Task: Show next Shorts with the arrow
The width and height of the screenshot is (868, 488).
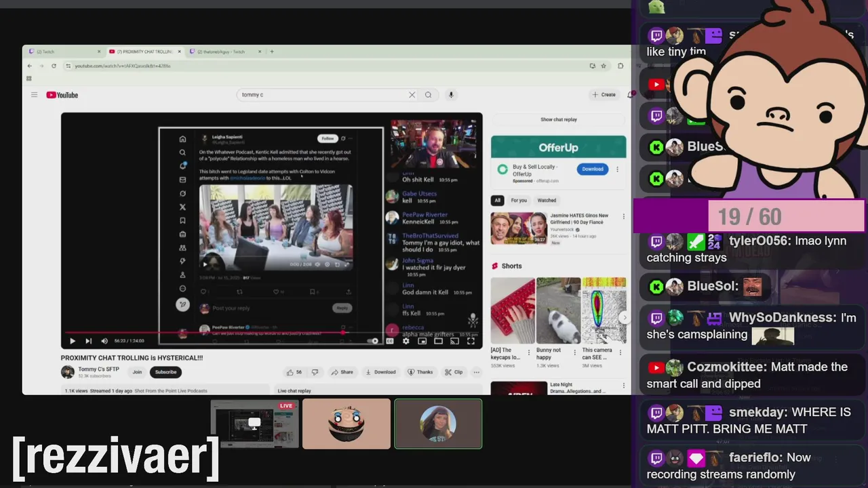Action: tap(624, 317)
